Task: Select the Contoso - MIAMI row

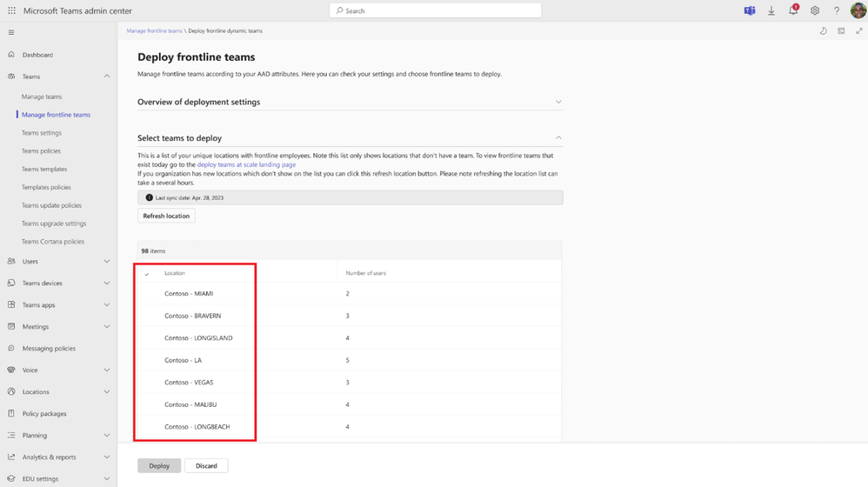Action: pyautogui.click(x=189, y=294)
